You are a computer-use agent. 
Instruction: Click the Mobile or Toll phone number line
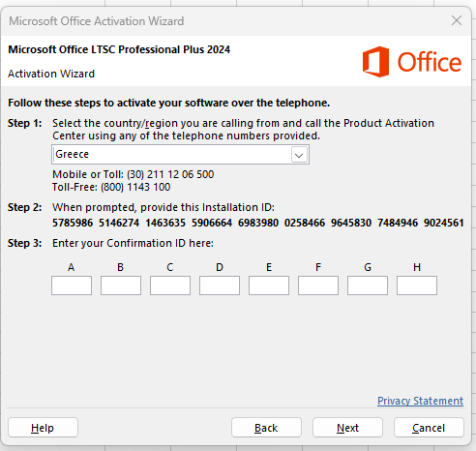(134, 174)
